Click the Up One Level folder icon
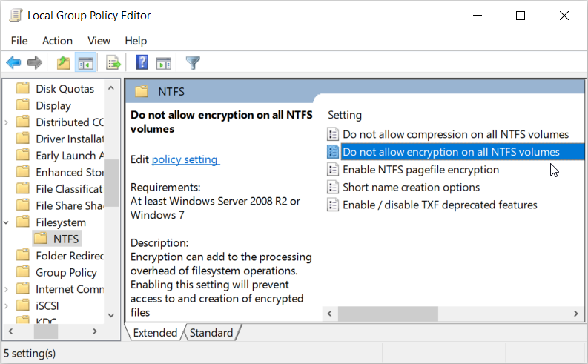The height and width of the screenshot is (364, 588). [x=64, y=63]
